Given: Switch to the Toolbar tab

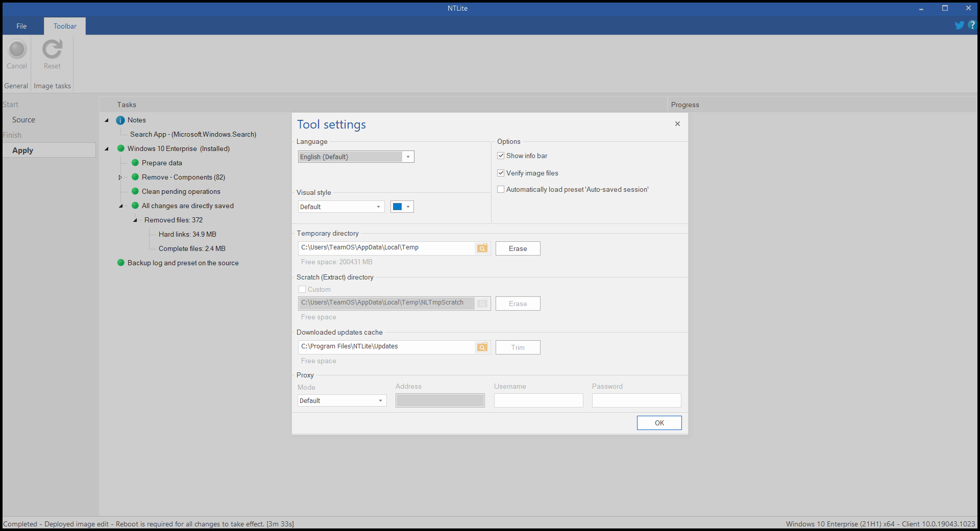Looking at the screenshot, I should click(x=65, y=26).
